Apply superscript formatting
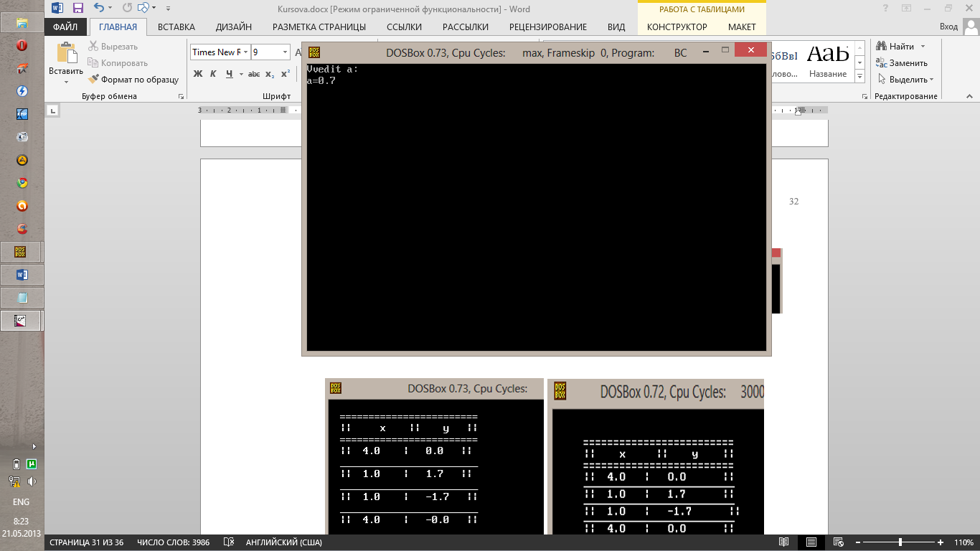The image size is (980, 551). tap(285, 74)
